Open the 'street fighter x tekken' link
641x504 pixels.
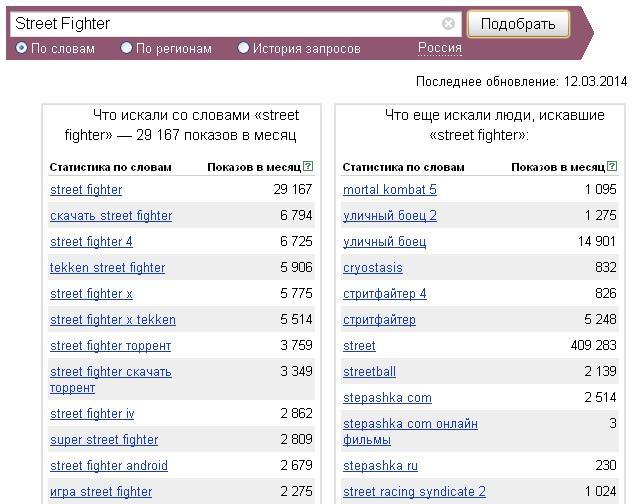coord(113,320)
